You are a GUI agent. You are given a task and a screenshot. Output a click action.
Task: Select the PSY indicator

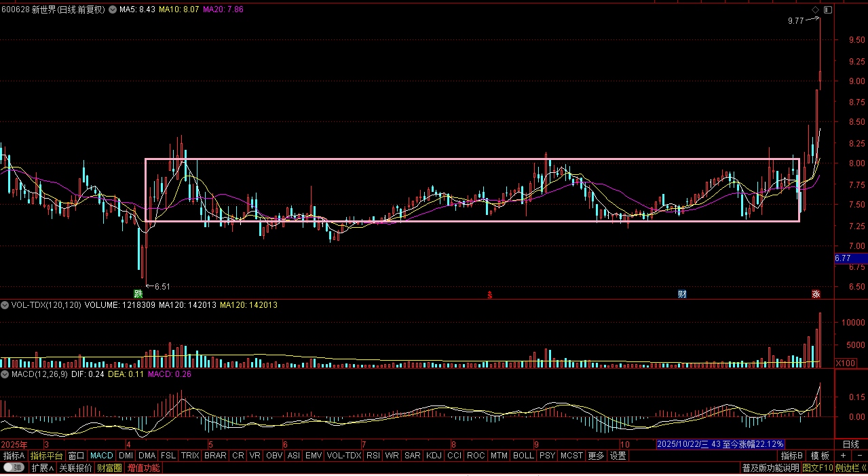(547, 456)
